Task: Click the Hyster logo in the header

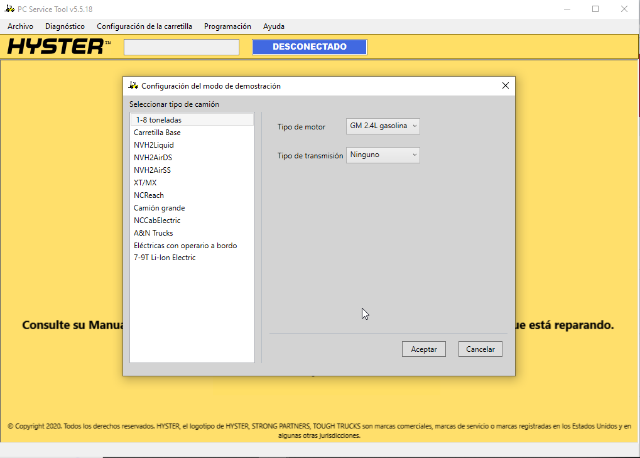Action: click(x=58, y=47)
